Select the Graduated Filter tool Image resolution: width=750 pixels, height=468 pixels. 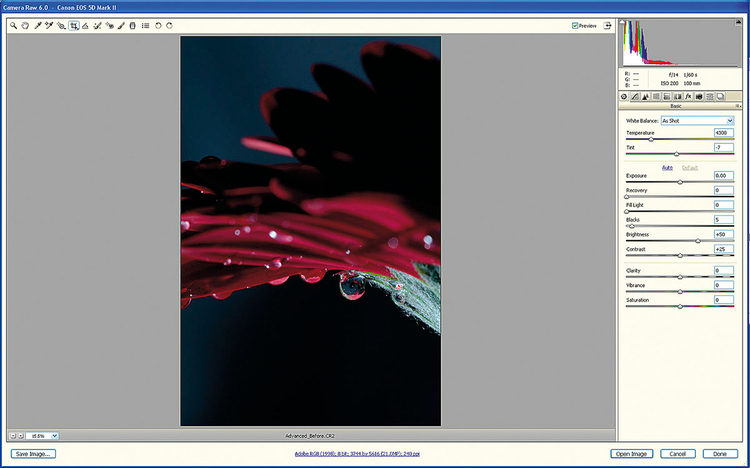click(x=132, y=26)
